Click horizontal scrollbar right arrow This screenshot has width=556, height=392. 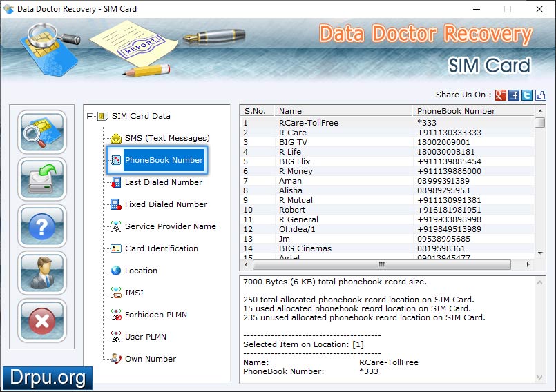528,264
